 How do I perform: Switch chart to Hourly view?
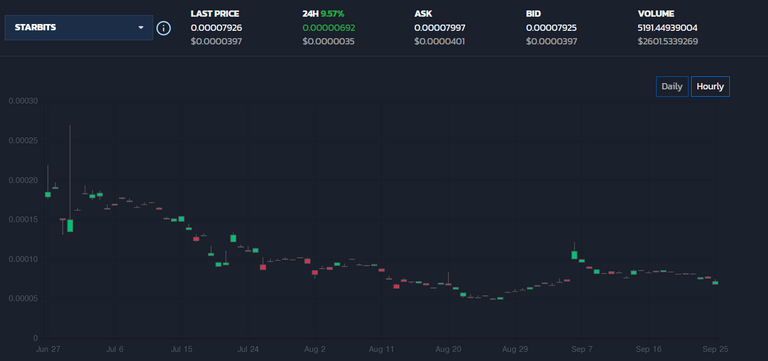pyautogui.click(x=710, y=87)
